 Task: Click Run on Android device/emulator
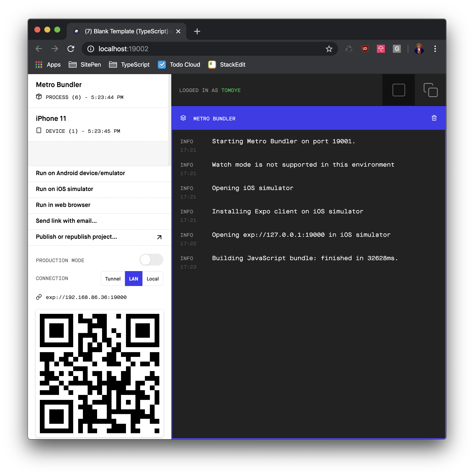point(100,173)
